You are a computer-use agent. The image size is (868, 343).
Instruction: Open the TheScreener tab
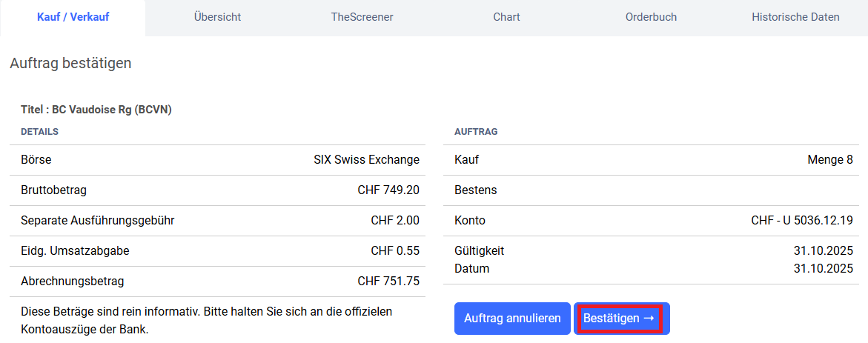pos(362,17)
